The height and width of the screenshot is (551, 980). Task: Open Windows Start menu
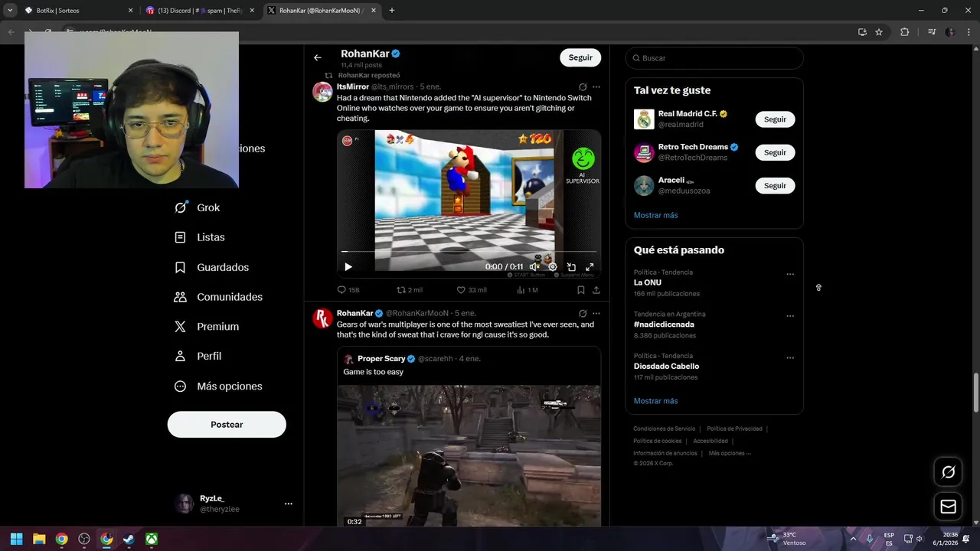click(16, 539)
